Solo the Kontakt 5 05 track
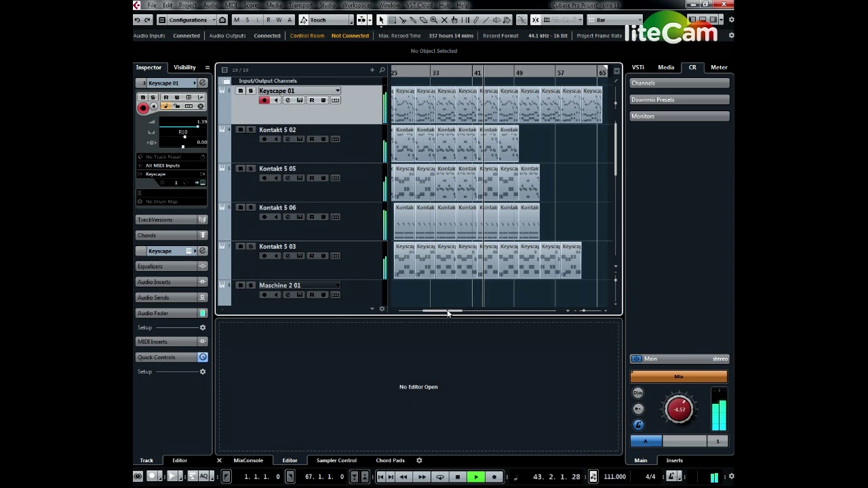This screenshot has height=488, width=868. click(250, 169)
